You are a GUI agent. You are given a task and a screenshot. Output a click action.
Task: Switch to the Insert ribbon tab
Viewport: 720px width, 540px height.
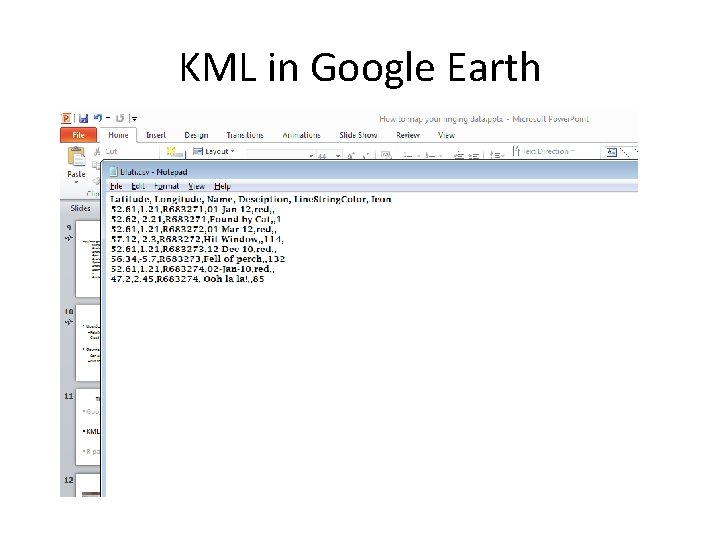pyautogui.click(x=156, y=135)
